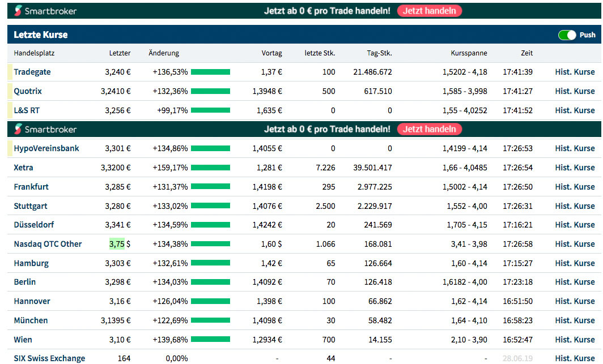
Task: Open the L&S RT exchange link
Action: (27, 110)
